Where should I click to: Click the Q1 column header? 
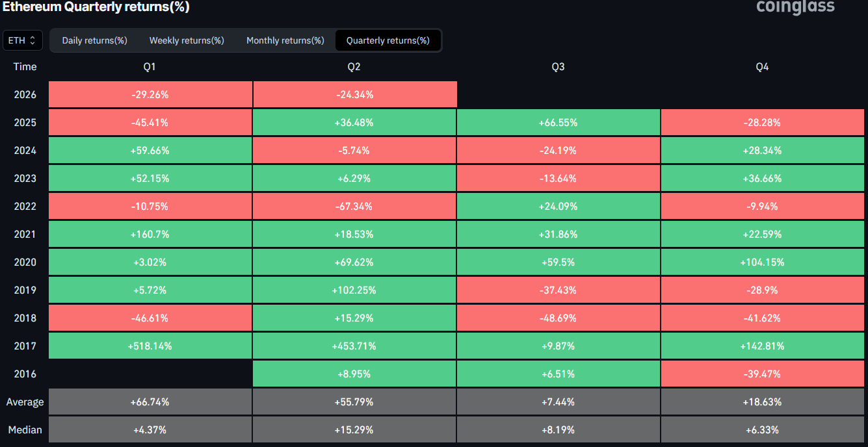[x=150, y=67]
